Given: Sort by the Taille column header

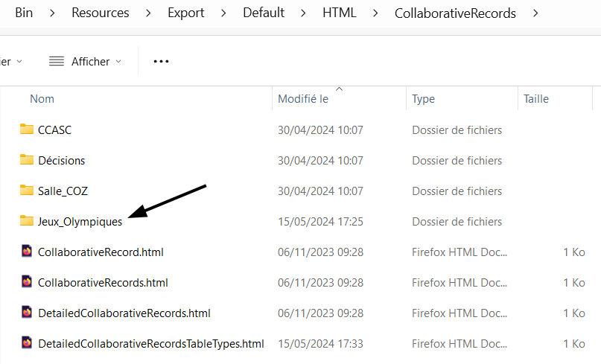Looking at the screenshot, I should click(536, 99).
